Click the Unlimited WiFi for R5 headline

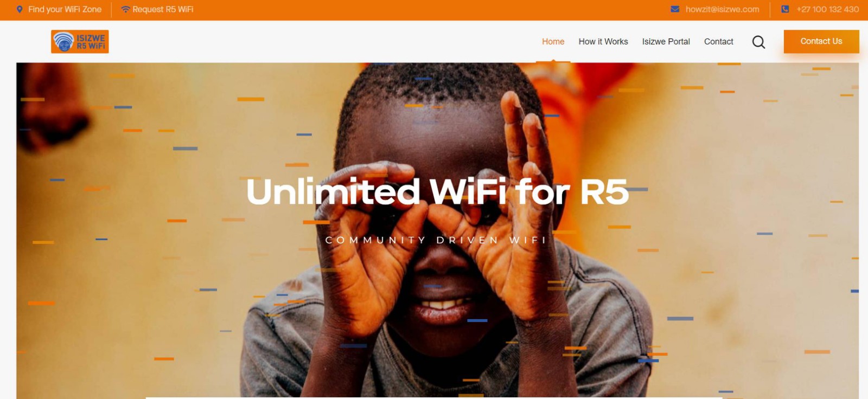point(437,191)
